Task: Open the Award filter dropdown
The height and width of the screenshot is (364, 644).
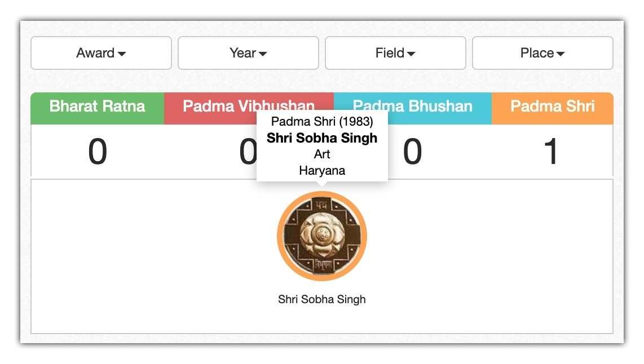Action: (x=101, y=53)
